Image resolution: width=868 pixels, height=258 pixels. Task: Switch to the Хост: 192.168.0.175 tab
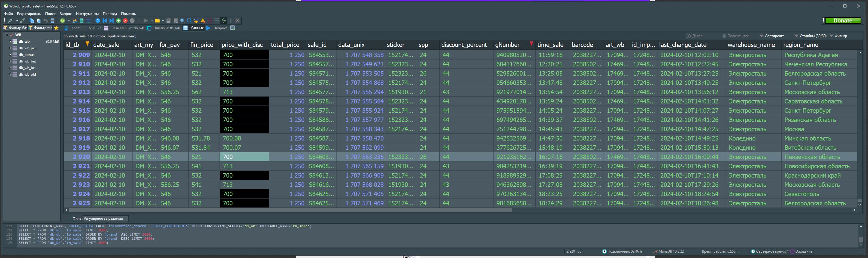click(x=83, y=28)
